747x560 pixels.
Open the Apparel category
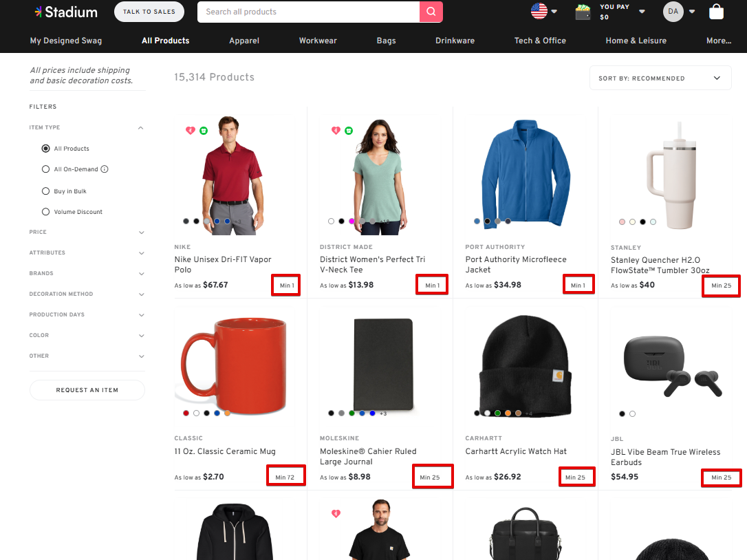244,41
